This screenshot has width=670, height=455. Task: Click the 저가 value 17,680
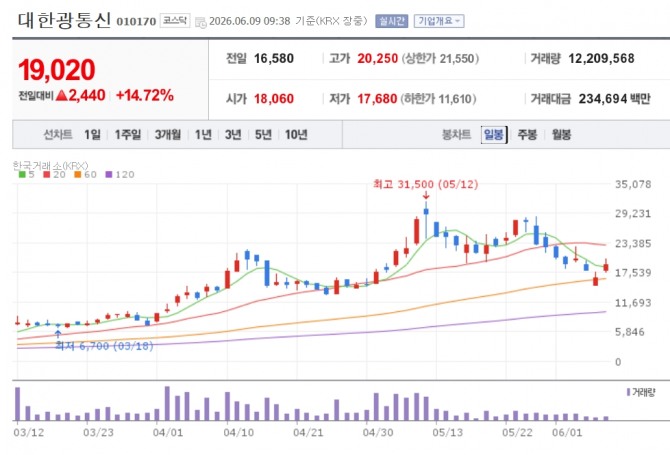coord(377,99)
